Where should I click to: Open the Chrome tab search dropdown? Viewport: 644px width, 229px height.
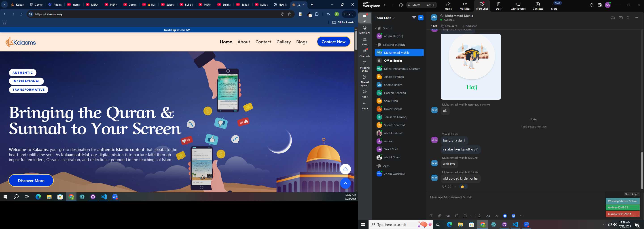point(4,4)
